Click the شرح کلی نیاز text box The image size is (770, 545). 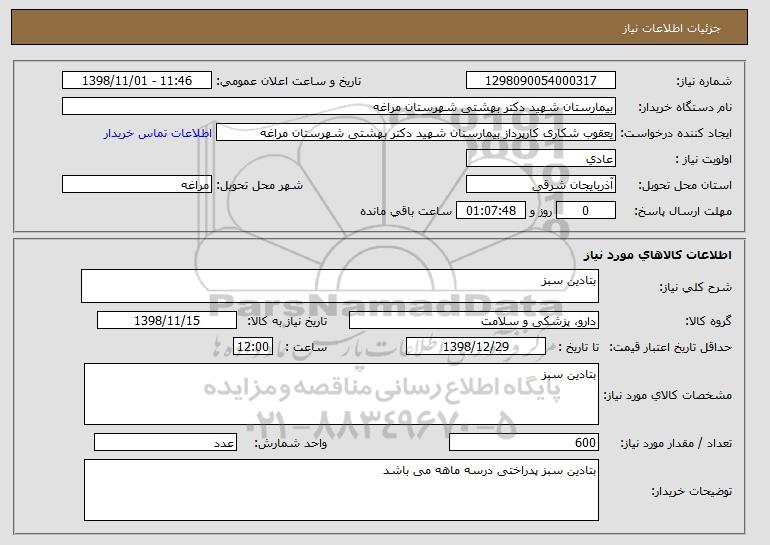[340, 286]
